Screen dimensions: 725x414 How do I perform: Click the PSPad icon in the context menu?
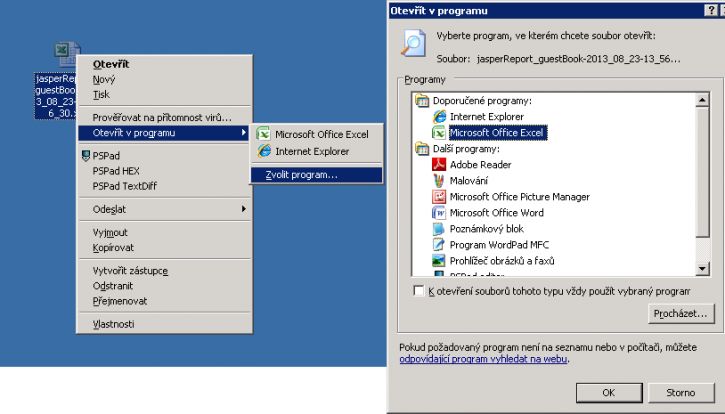86,155
